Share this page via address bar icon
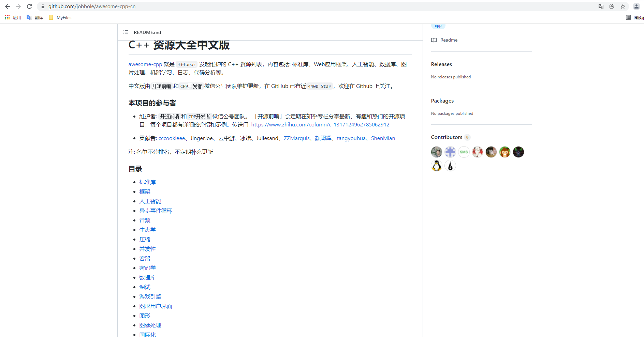The height and width of the screenshot is (337, 644). tap(612, 6)
